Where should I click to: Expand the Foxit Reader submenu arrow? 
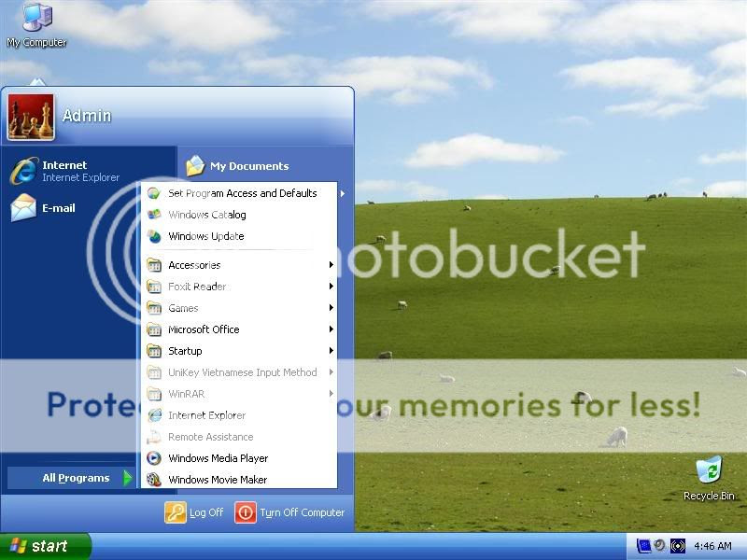(x=331, y=287)
